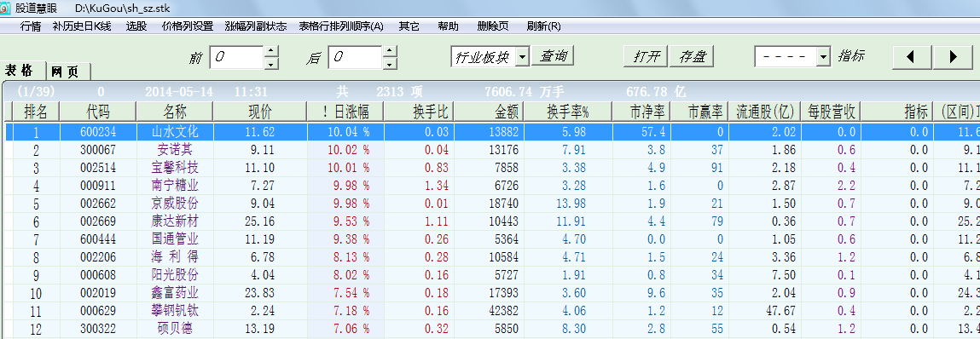Open the 行情 menu
The width and height of the screenshot is (980, 339).
click(31, 26)
